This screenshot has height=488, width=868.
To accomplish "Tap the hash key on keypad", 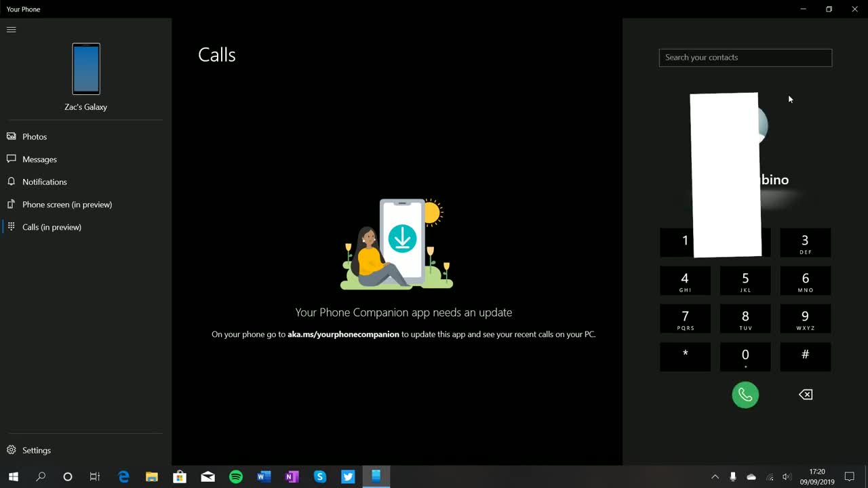I will click(805, 357).
